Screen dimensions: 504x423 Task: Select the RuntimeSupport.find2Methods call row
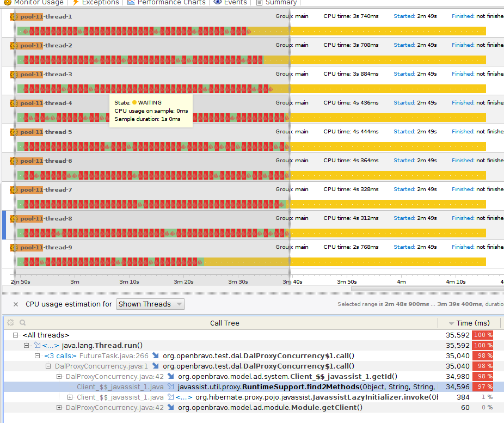[x=256, y=387]
